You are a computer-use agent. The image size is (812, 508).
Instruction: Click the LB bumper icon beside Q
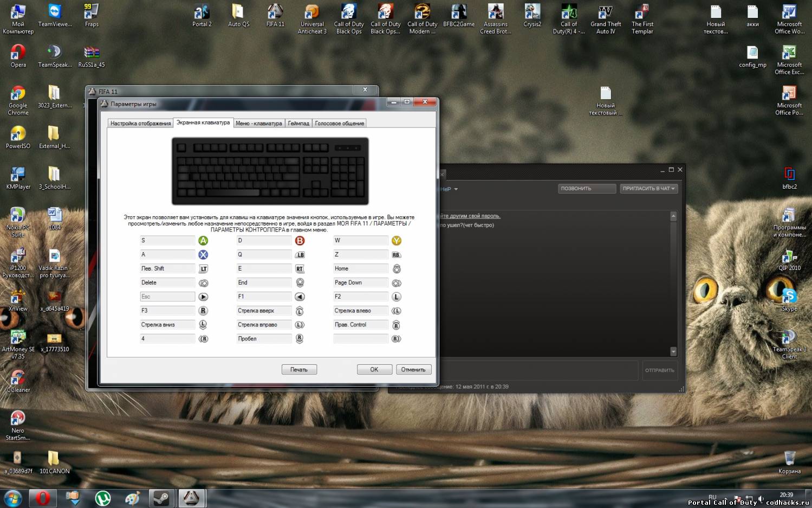[x=300, y=255]
